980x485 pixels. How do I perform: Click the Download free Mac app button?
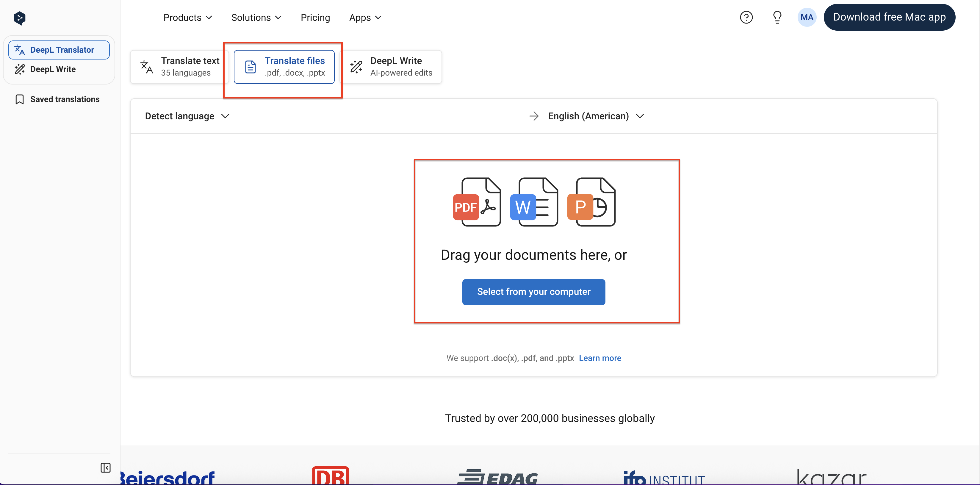pyautogui.click(x=890, y=17)
